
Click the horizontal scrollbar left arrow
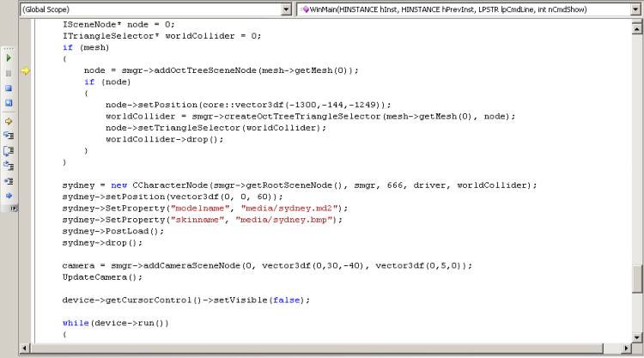[24, 349]
